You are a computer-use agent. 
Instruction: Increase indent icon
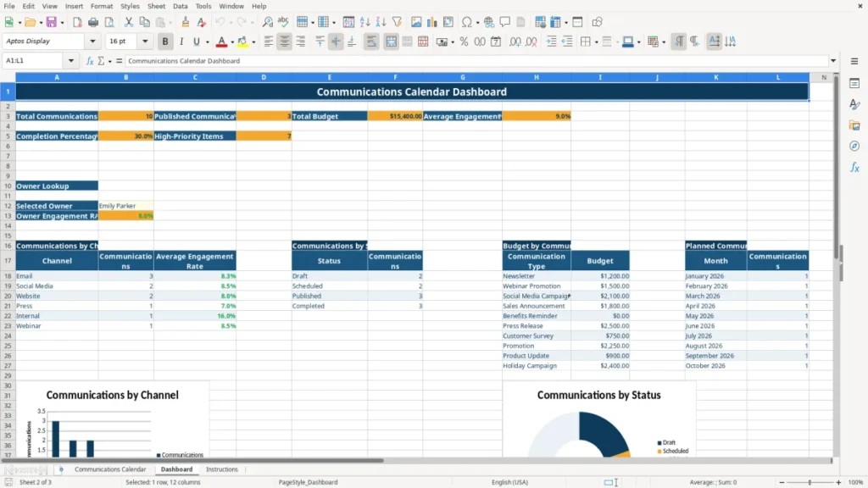click(551, 42)
